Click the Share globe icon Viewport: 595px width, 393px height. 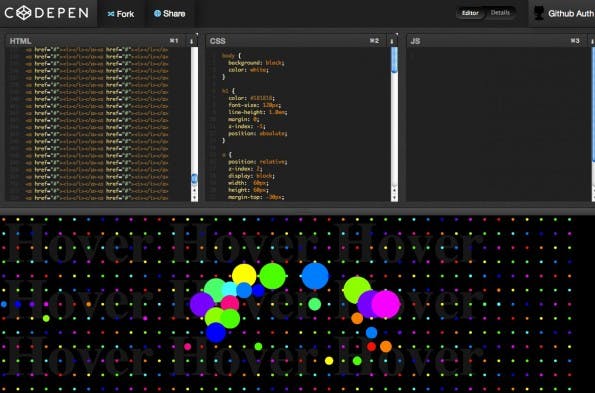click(157, 13)
